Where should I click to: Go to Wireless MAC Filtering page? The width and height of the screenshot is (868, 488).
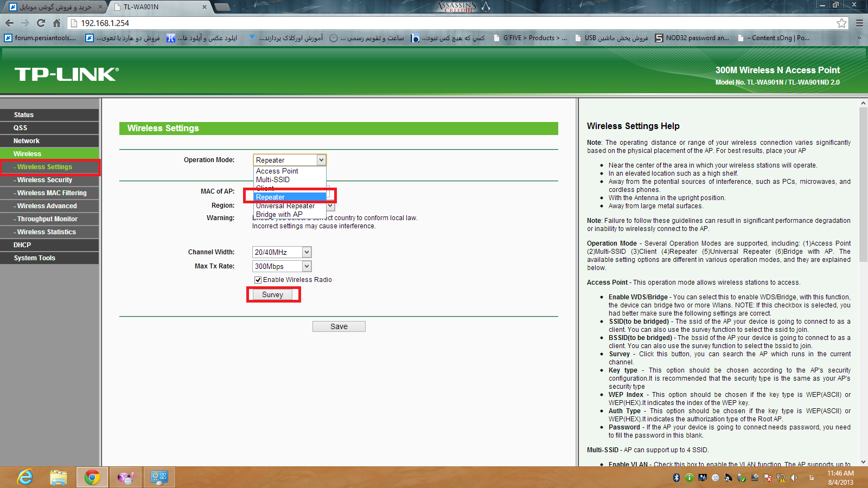pyautogui.click(x=49, y=193)
